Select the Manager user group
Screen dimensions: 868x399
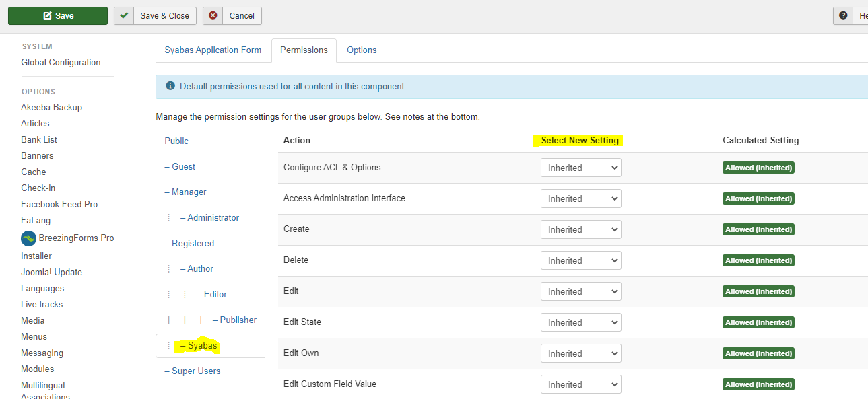185,192
